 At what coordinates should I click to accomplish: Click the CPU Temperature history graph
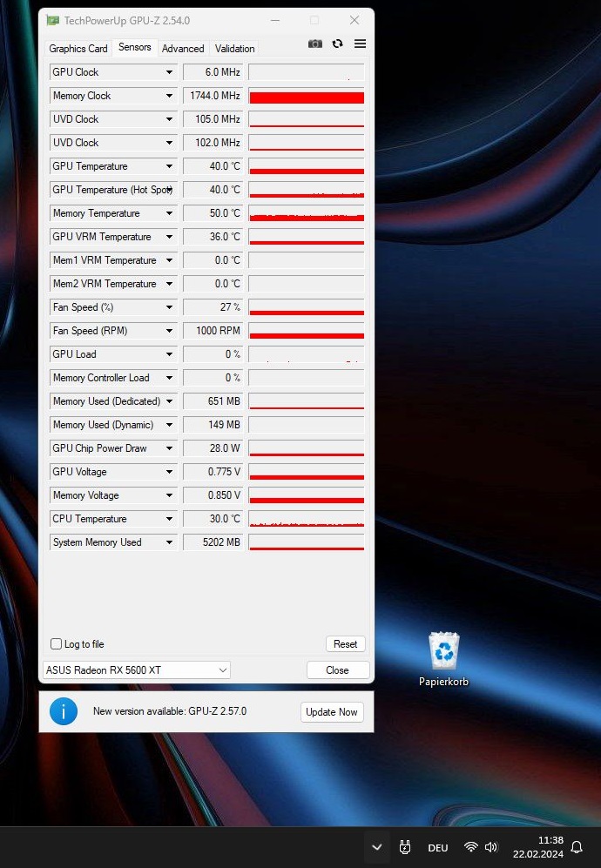[307, 519]
